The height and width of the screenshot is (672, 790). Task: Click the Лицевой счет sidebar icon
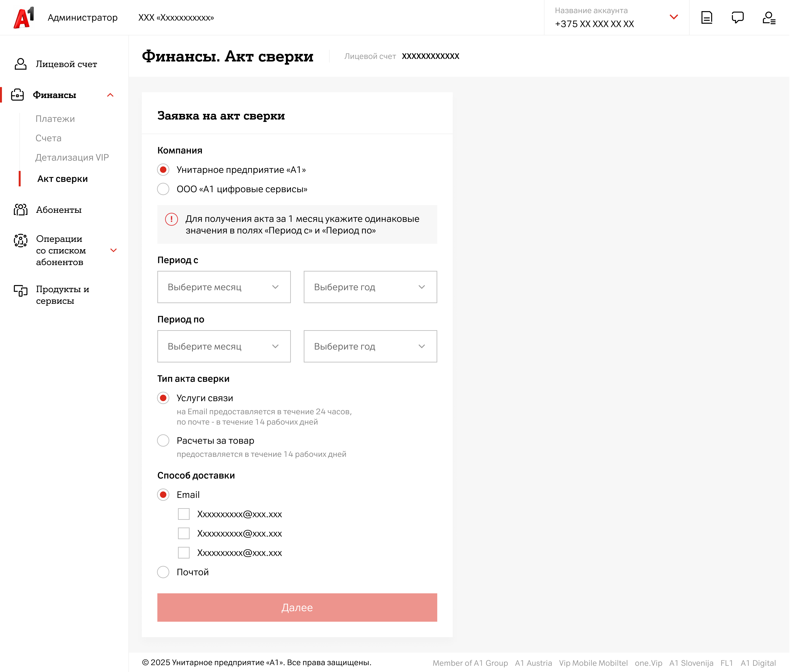(x=21, y=64)
